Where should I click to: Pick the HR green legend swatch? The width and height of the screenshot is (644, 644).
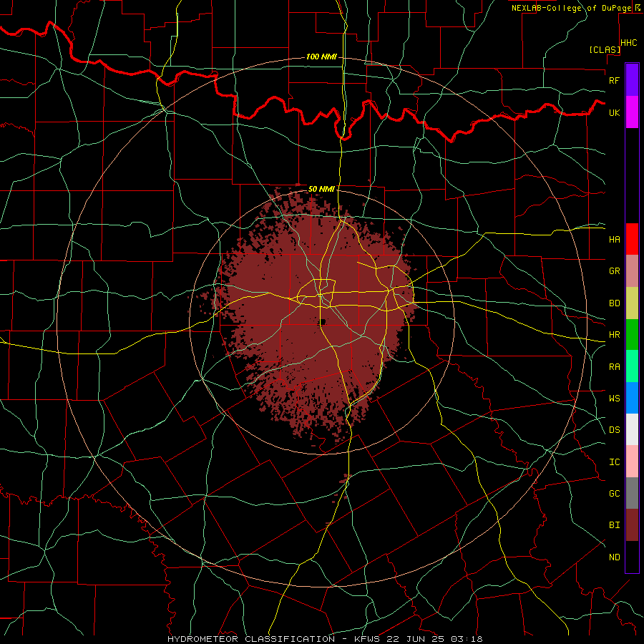click(632, 335)
